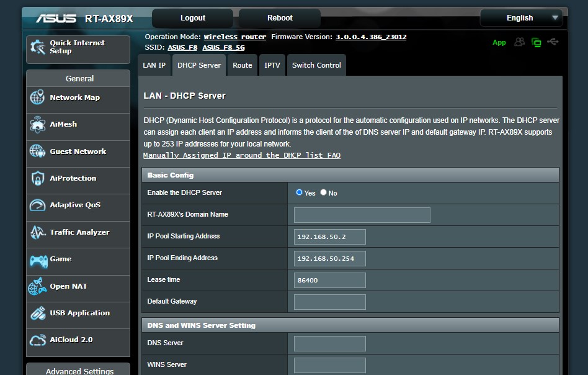Switch to the DHCP Server tab
The height and width of the screenshot is (375, 588).
[199, 65]
